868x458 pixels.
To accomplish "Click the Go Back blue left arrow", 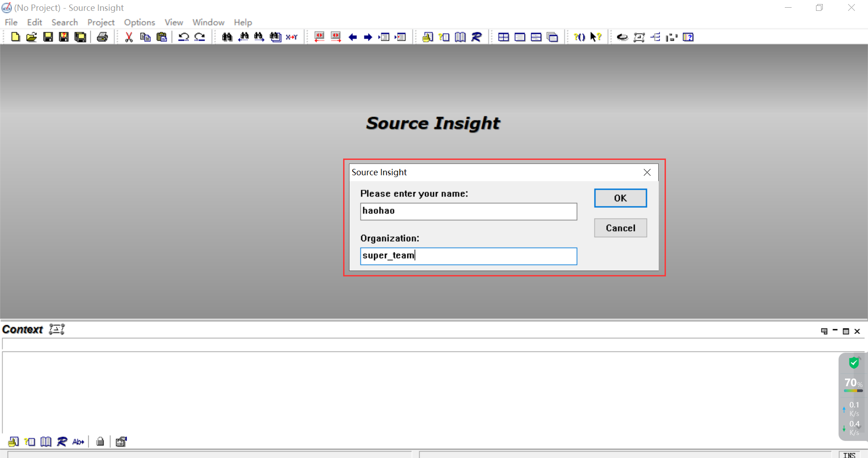I will (x=353, y=37).
